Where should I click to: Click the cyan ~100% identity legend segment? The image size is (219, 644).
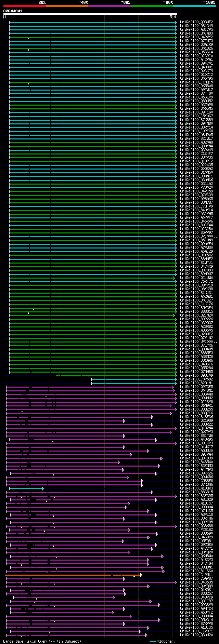tap(194, 6)
